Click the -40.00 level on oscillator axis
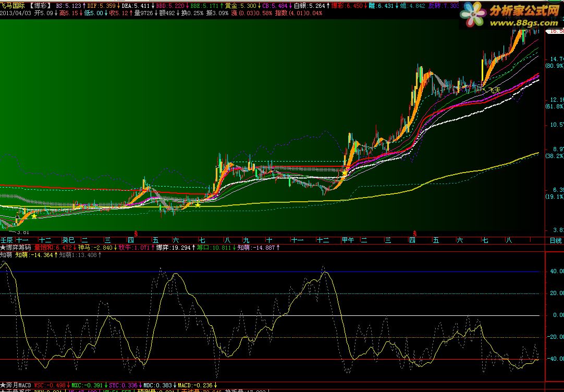Screen dimensions: 564x392 point(555,359)
